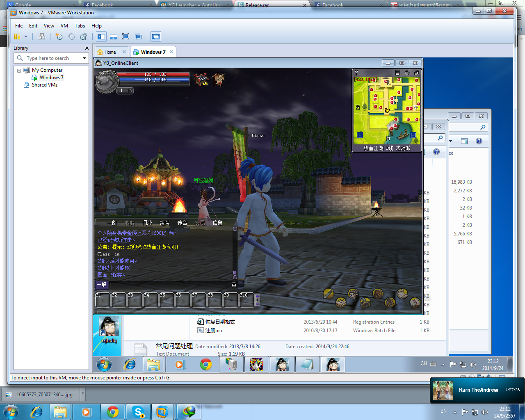Click the minimap help question mark
This screenshot has height=420, width=525.
click(356, 73)
